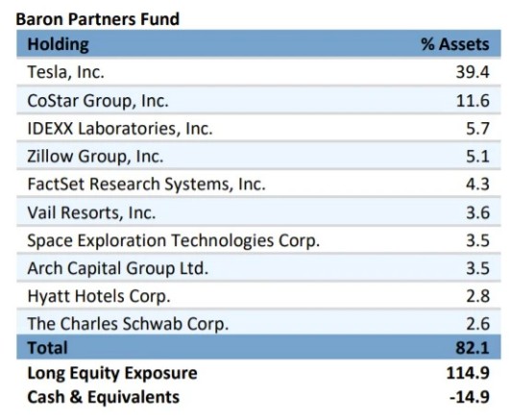Click the Tesla, Inc. row

258,72
